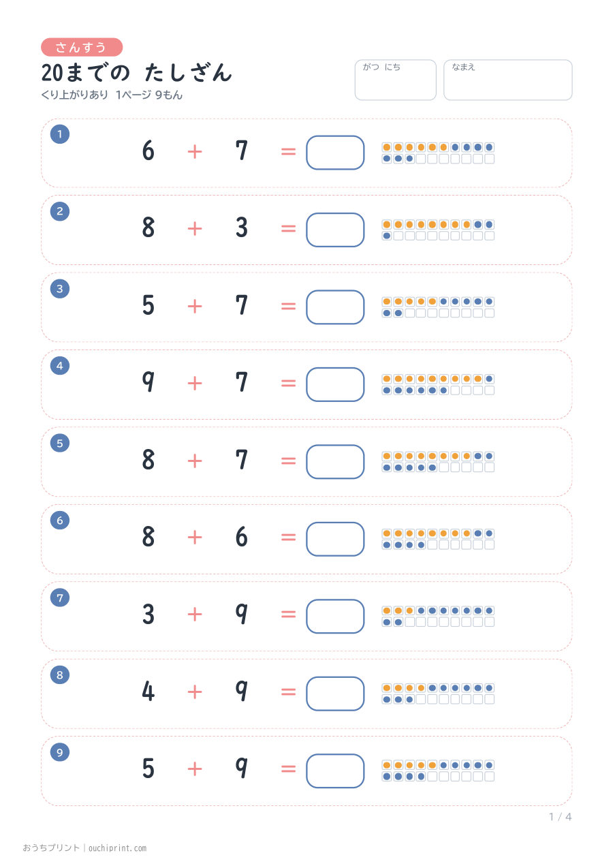This screenshot has height=868, width=613.
Task: Click the answer box for 8 + 6
Action: coord(335,539)
